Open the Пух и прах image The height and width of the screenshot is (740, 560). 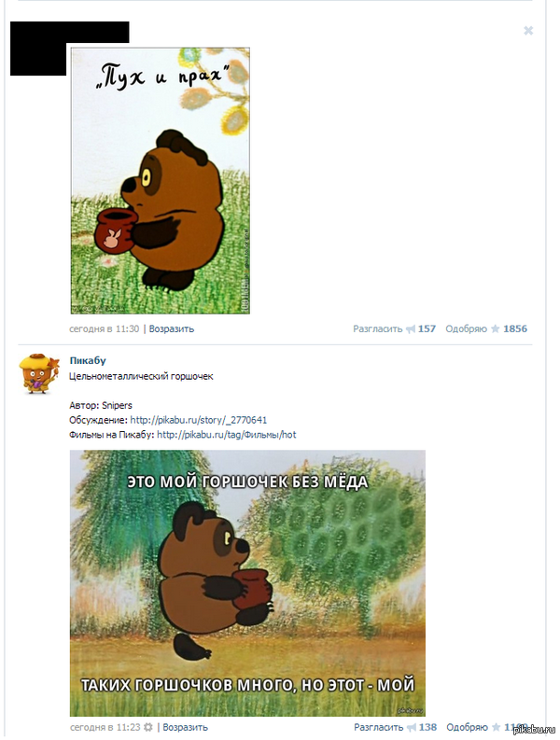[x=161, y=181]
